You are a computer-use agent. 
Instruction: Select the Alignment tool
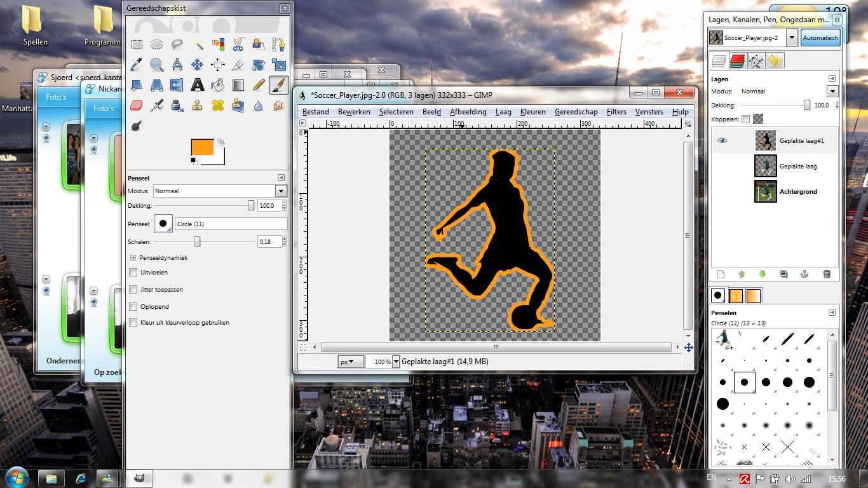coord(218,65)
